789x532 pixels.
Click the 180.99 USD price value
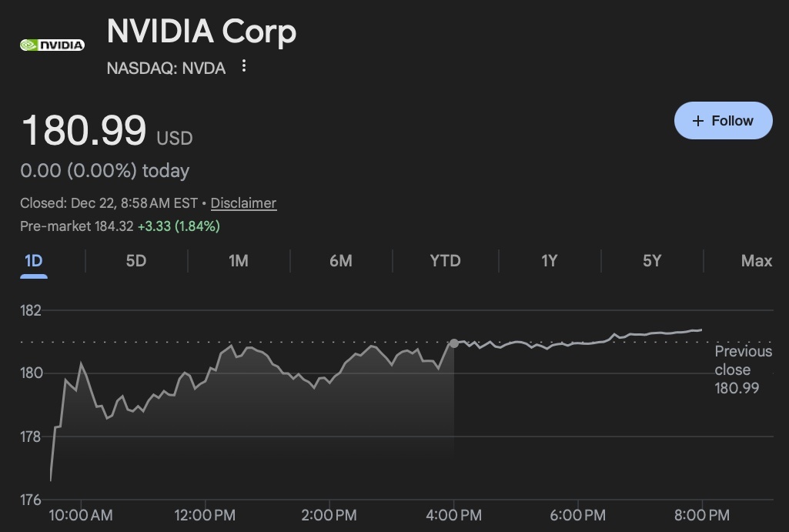(x=84, y=130)
